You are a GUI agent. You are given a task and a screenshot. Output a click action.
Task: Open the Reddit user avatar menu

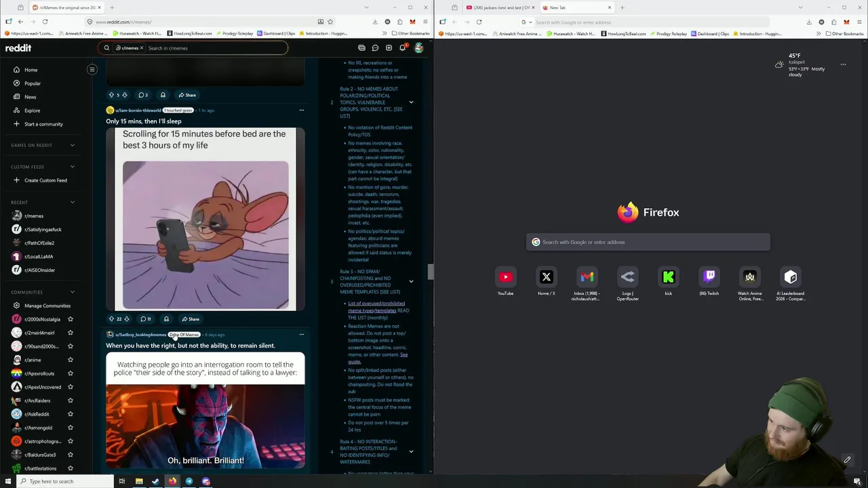(x=418, y=48)
